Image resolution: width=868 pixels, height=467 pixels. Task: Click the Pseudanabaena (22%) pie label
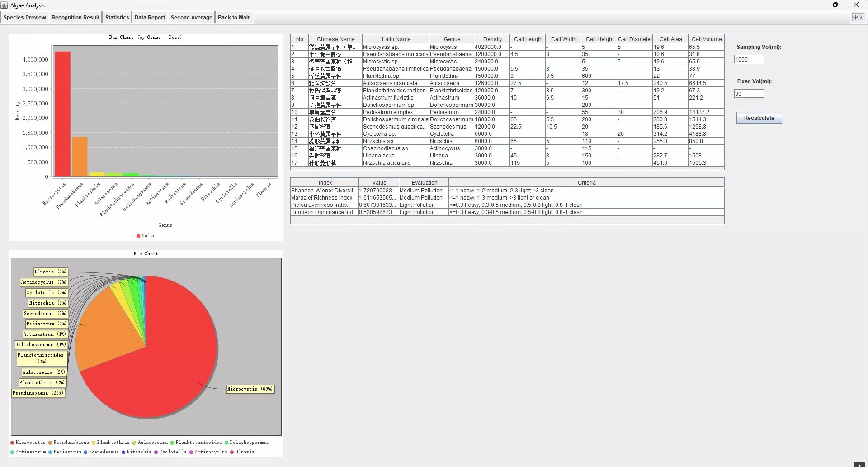tap(38, 393)
